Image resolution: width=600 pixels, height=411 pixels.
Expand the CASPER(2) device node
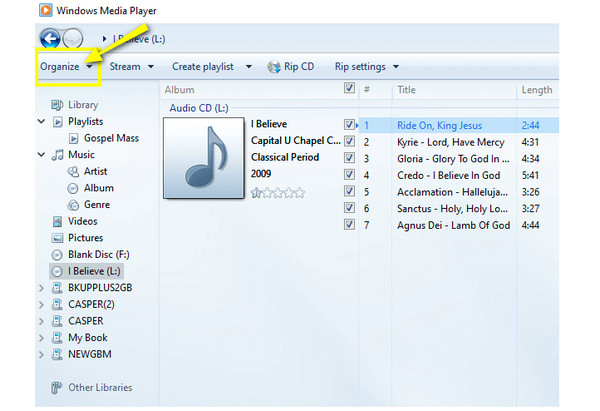pos(41,305)
